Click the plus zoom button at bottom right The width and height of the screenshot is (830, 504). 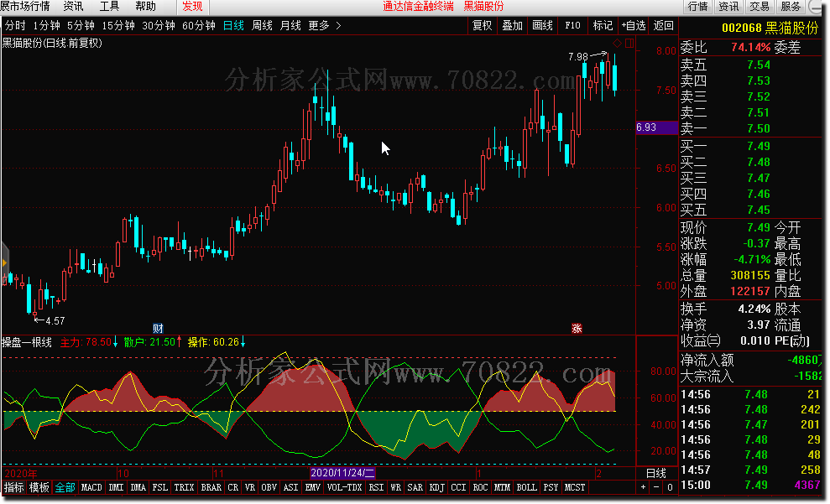[x=643, y=487]
